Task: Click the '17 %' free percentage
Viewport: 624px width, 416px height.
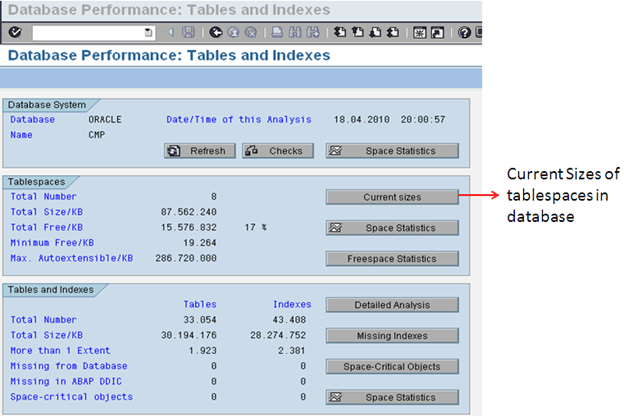Action: coord(255,227)
